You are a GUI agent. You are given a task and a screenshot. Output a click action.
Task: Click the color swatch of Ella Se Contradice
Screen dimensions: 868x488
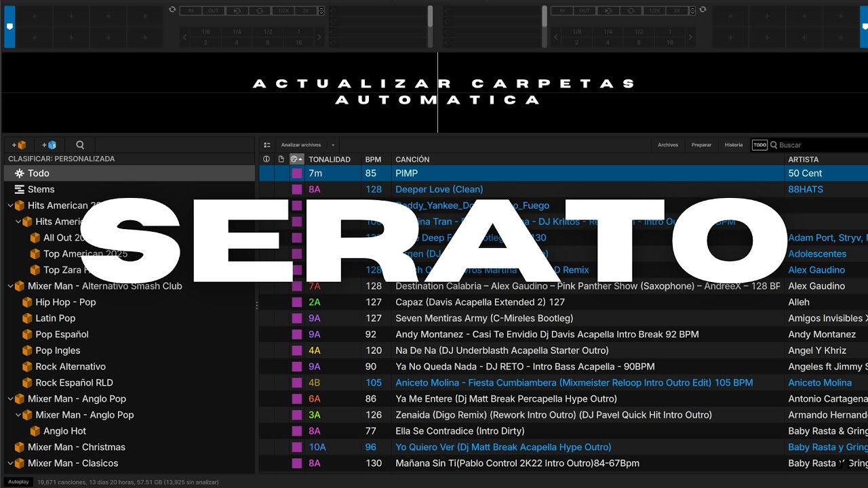296,431
